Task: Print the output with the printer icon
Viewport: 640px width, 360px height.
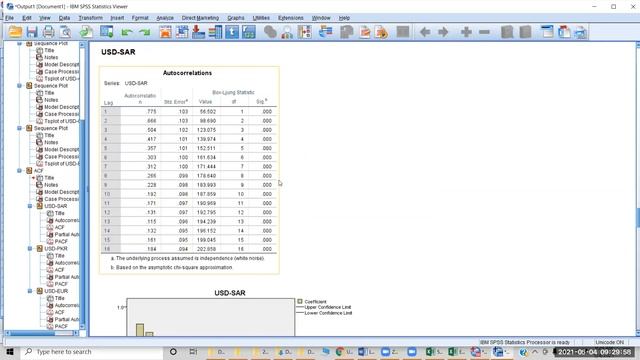Action: [x=49, y=32]
